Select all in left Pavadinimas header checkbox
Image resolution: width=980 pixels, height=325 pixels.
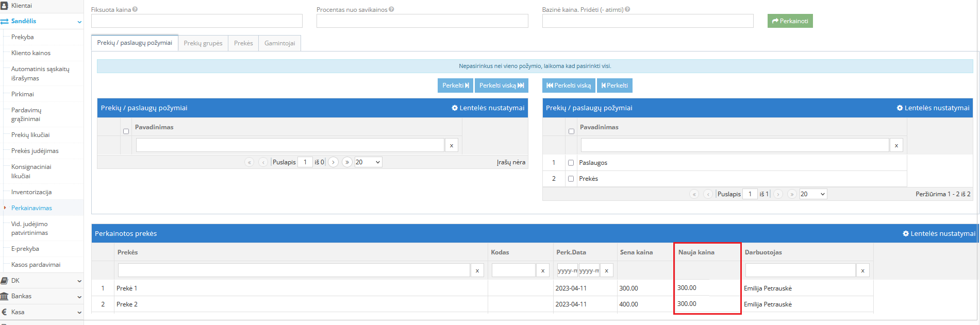pos(126,131)
